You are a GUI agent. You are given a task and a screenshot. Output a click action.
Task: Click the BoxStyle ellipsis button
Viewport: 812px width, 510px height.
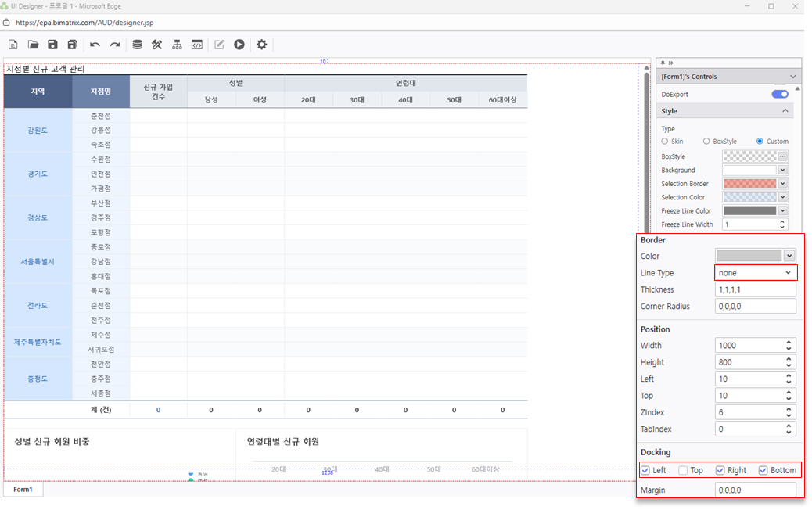pos(782,156)
